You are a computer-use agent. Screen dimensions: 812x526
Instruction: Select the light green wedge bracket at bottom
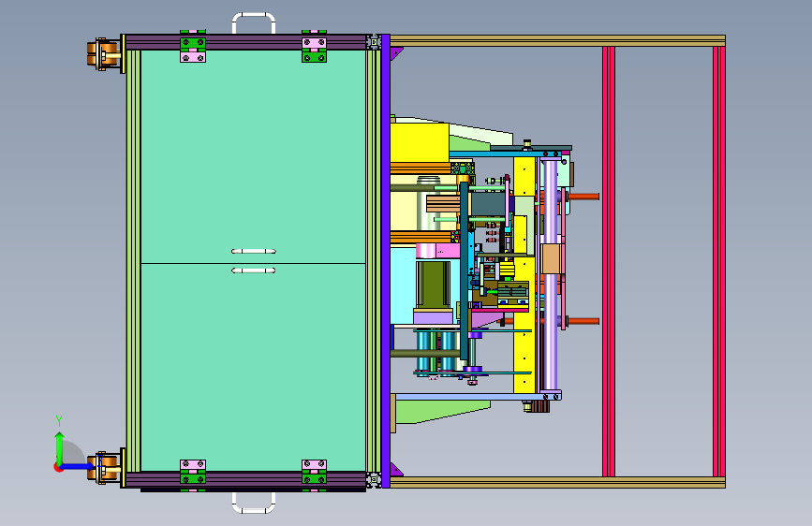click(443, 411)
